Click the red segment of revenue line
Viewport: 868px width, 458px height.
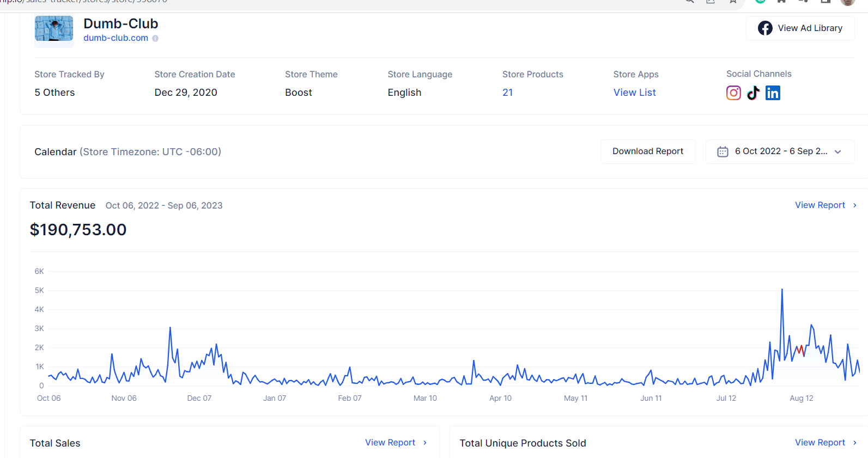pos(799,350)
